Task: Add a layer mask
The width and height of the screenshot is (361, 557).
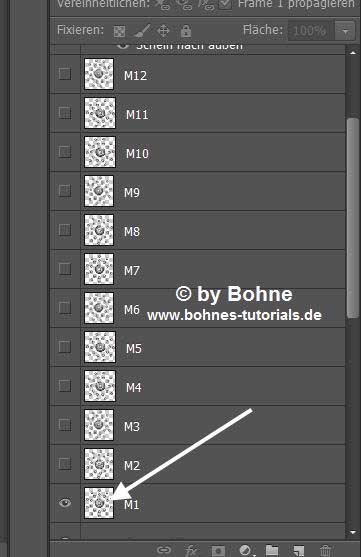Action: tap(218, 551)
